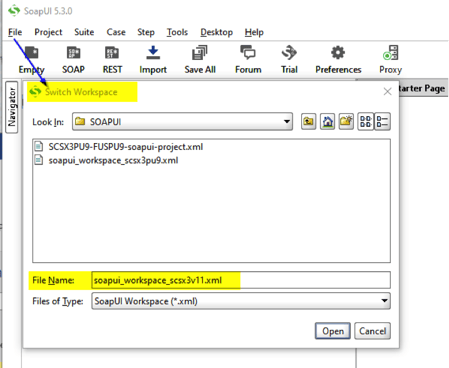This screenshot has height=368, width=449.
Task: Click the Cancel button
Action: click(372, 331)
